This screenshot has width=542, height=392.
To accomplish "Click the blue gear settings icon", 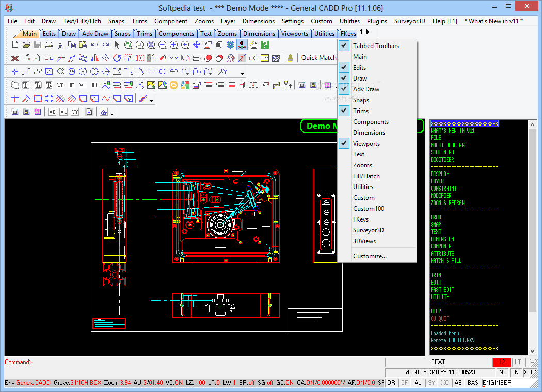I will tap(231, 44).
